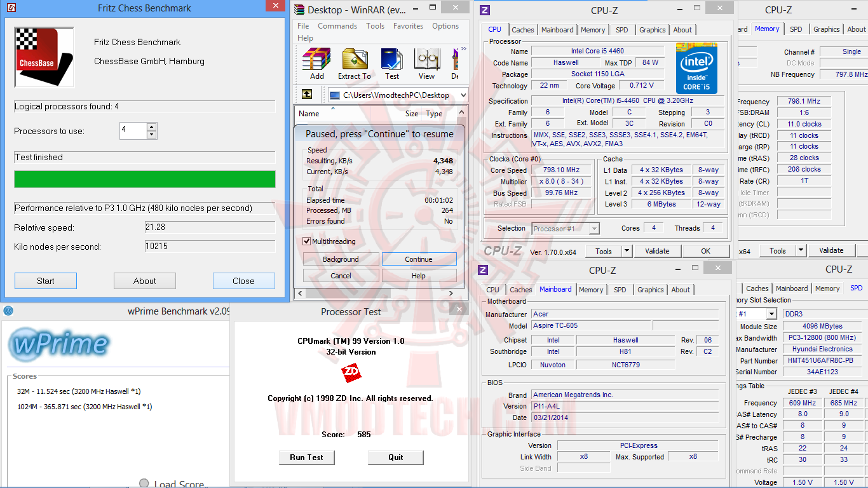
Task: Click the Background button in WinRAR dialog
Action: [x=341, y=259]
